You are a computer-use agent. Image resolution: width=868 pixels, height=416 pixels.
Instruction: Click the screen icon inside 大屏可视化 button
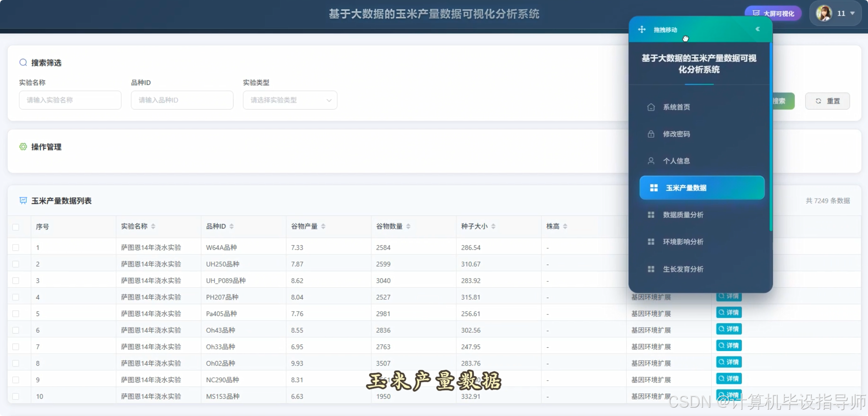(756, 12)
